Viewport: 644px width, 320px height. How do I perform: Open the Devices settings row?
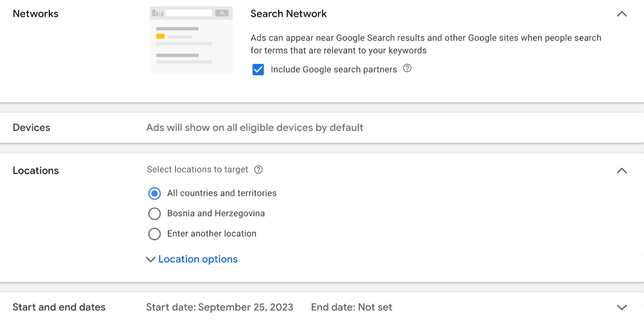[x=32, y=127]
